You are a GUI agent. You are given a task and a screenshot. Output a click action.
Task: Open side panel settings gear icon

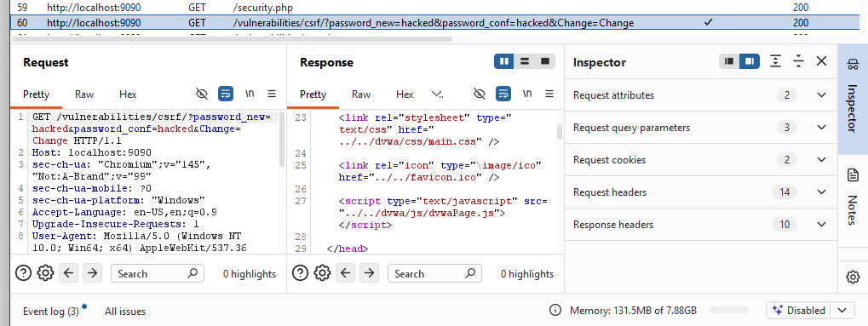(x=853, y=277)
